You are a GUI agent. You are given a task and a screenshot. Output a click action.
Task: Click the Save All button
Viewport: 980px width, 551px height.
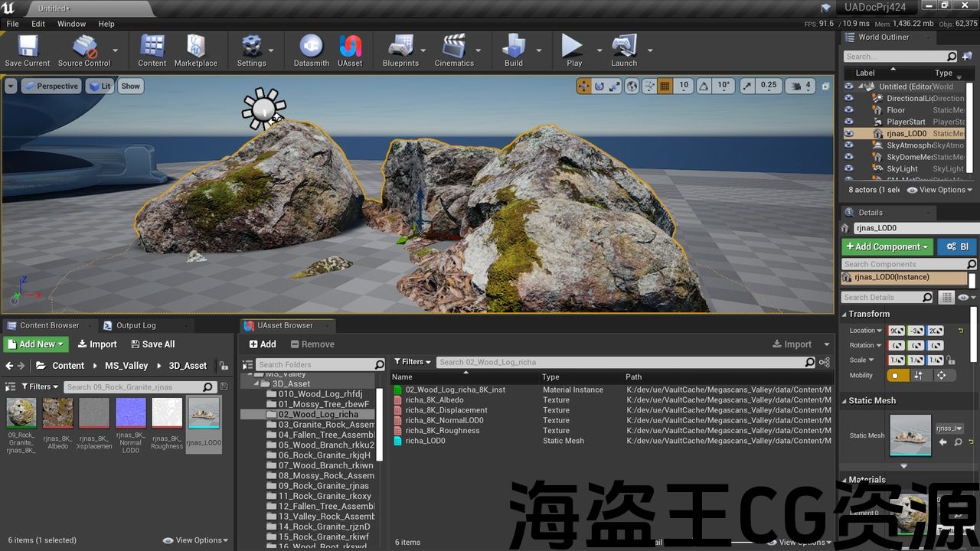152,344
